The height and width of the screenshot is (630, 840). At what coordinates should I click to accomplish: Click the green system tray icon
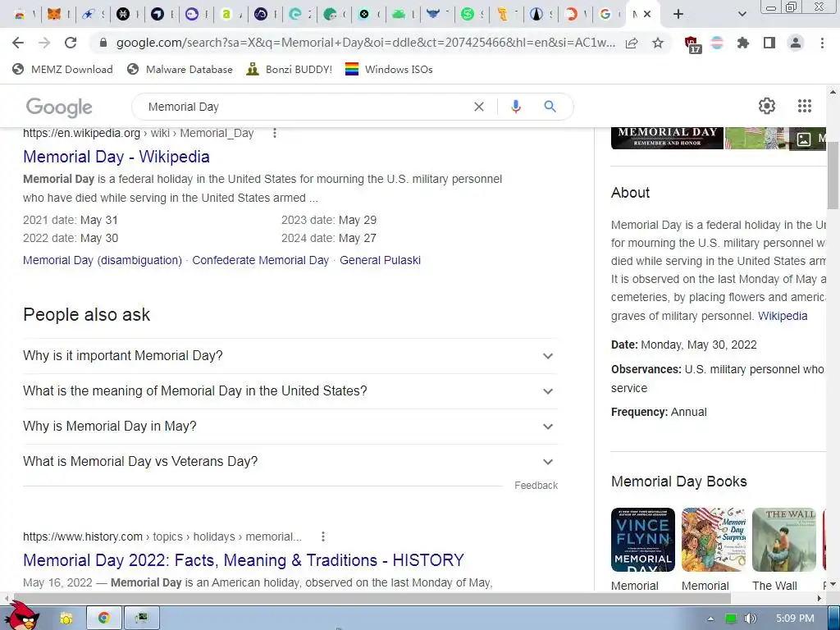click(731, 619)
